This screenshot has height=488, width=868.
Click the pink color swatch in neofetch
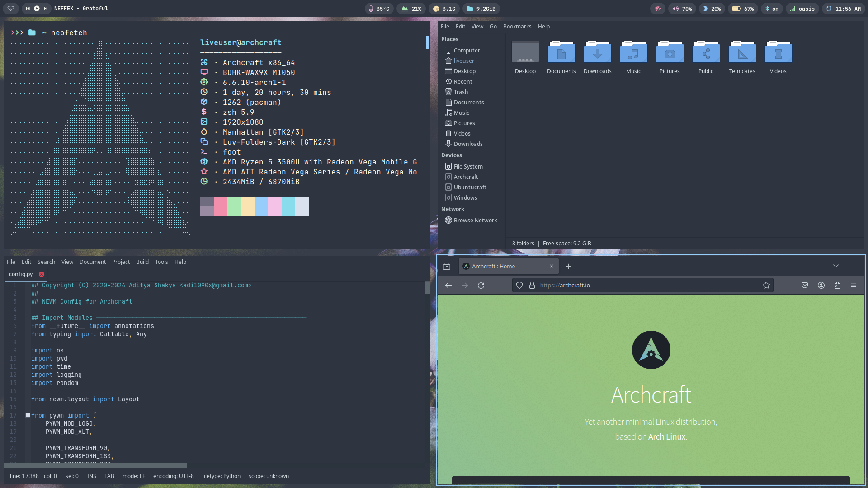221,206
